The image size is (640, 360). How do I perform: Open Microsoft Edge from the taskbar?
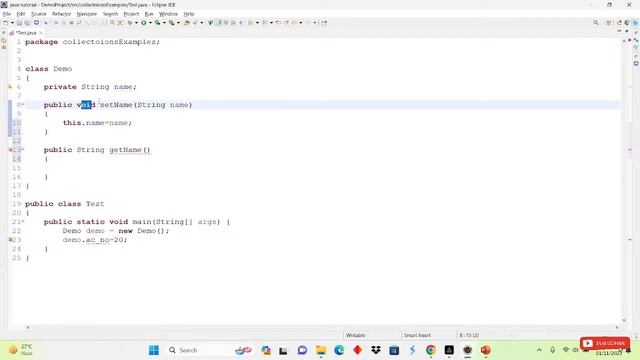[339, 350]
